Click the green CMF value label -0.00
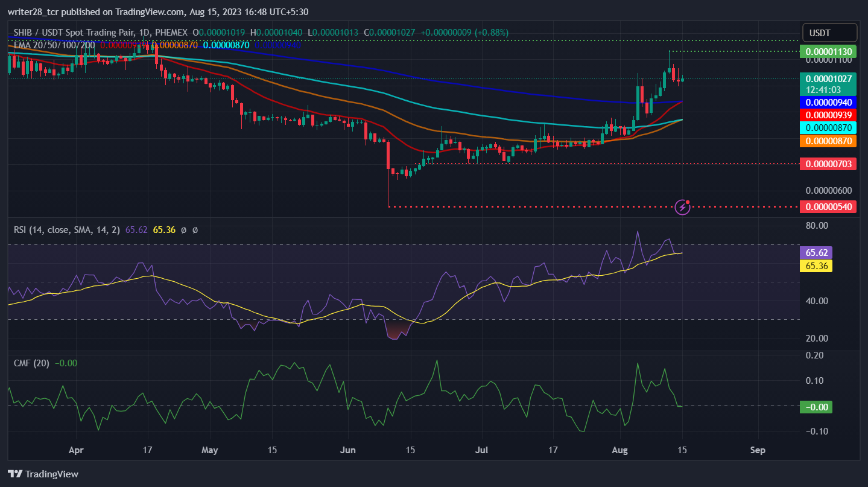The width and height of the screenshot is (868, 487). [816, 407]
